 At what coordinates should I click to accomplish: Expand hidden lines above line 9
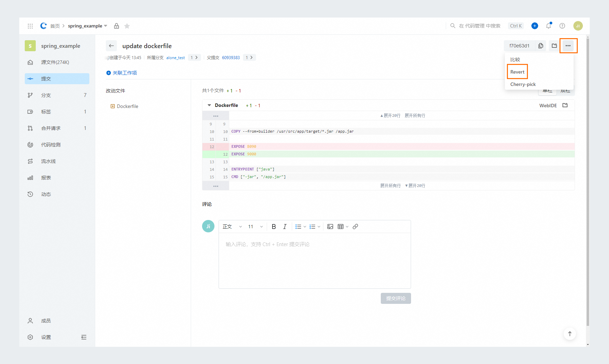point(216,116)
